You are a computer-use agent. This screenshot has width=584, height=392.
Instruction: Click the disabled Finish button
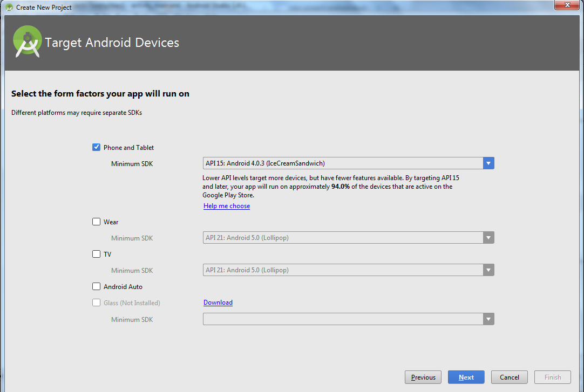tap(553, 377)
